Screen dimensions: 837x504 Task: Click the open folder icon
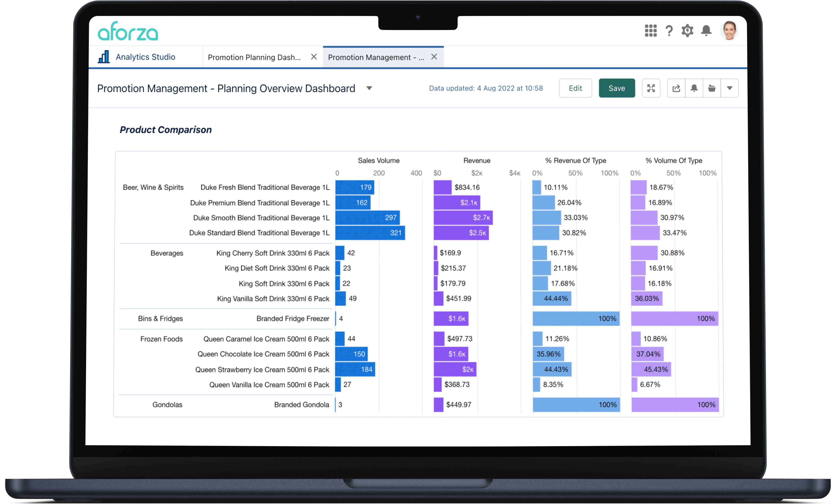point(712,88)
